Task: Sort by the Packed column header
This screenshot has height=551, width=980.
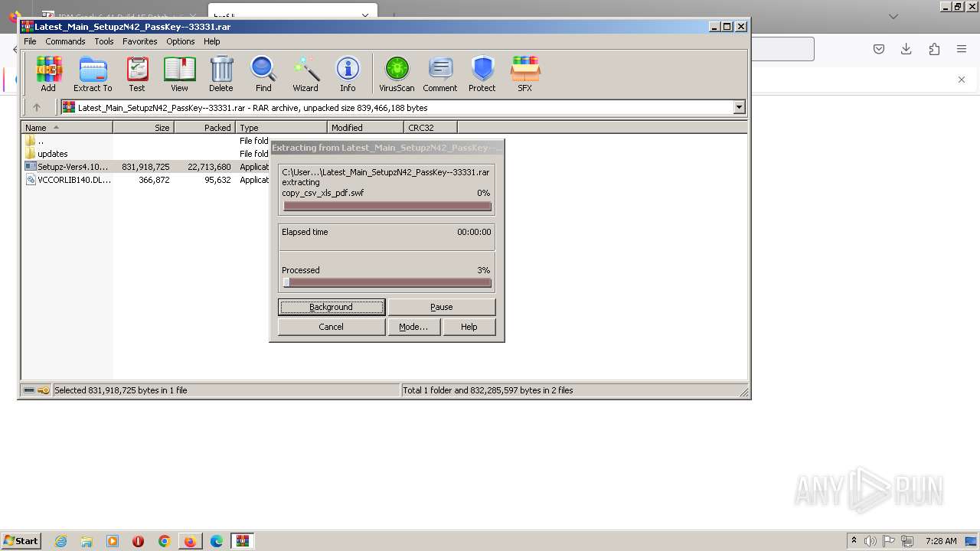Action: pos(204,128)
